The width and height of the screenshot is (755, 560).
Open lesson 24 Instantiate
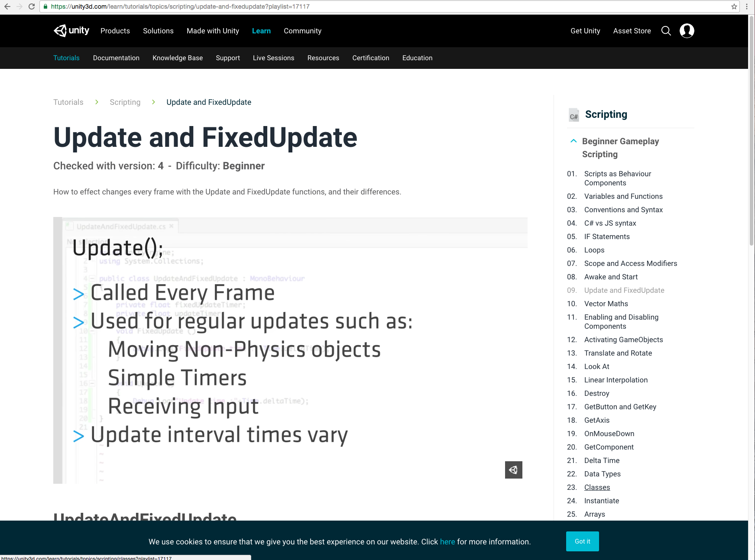pyautogui.click(x=602, y=501)
